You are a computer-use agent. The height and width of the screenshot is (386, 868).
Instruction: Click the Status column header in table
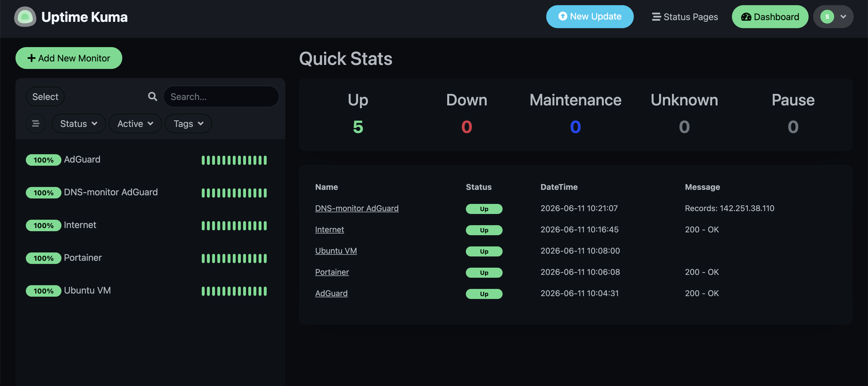click(x=478, y=187)
